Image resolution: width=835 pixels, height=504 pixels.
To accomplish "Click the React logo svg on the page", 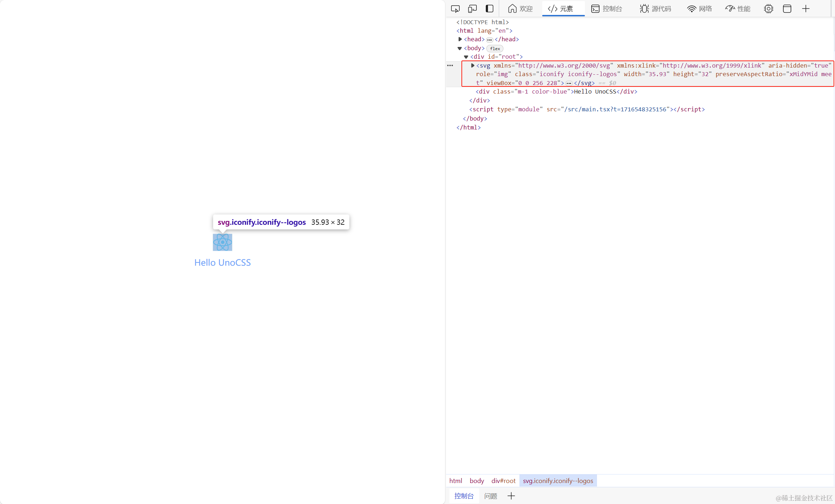I will pyautogui.click(x=222, y=242).
